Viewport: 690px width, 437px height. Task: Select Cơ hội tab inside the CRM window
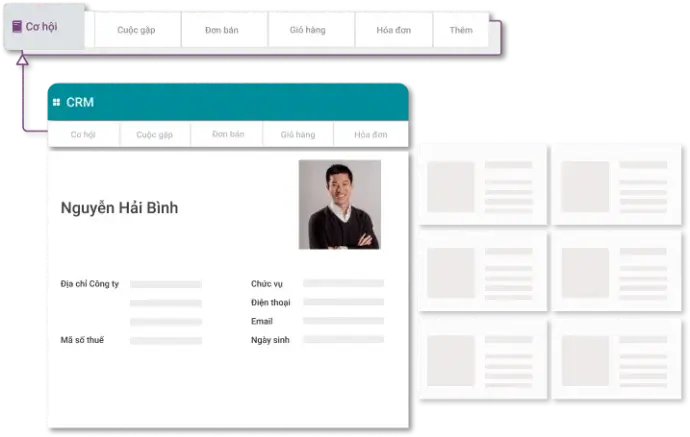click(84, 135)
